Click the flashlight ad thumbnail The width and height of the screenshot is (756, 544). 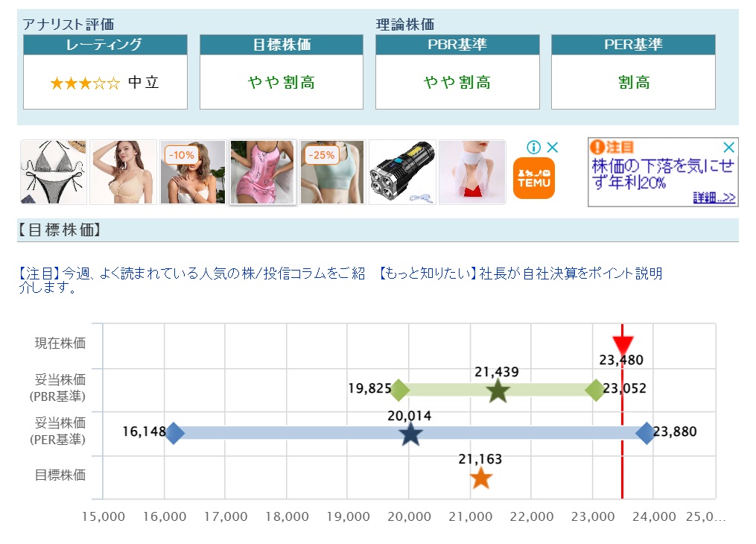pyautogui.click(x=402, y=172)
